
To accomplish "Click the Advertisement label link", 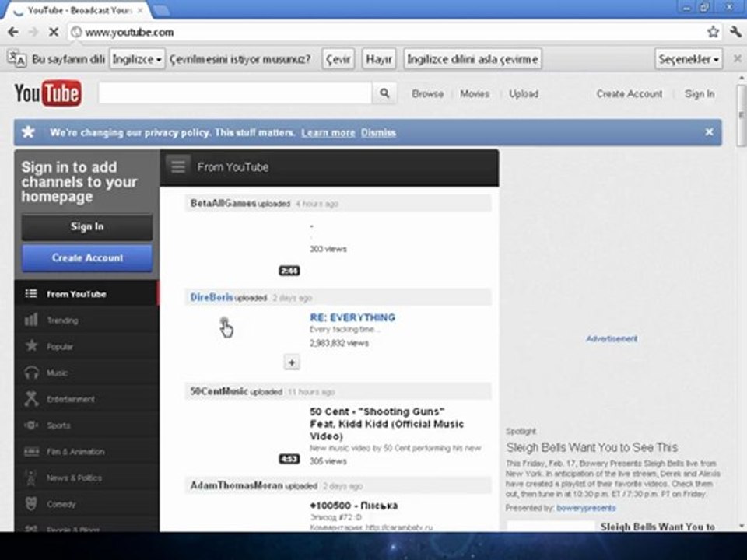I will (612, 338).
